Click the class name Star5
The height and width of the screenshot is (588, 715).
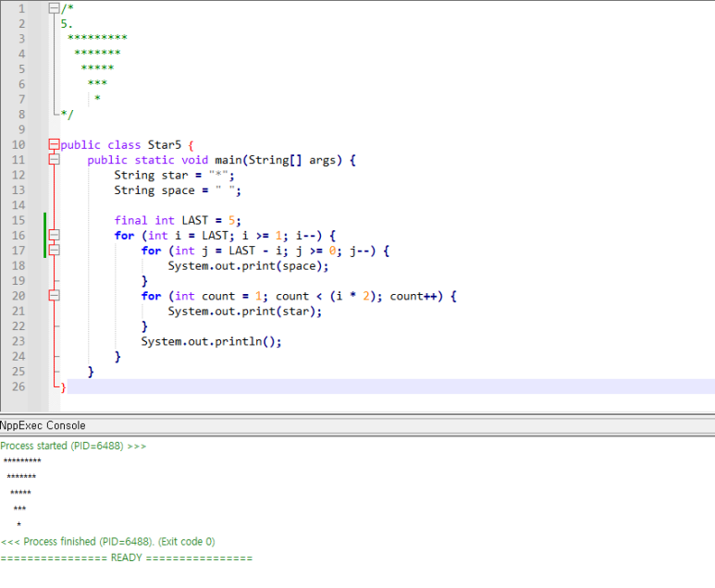[164, 145]
